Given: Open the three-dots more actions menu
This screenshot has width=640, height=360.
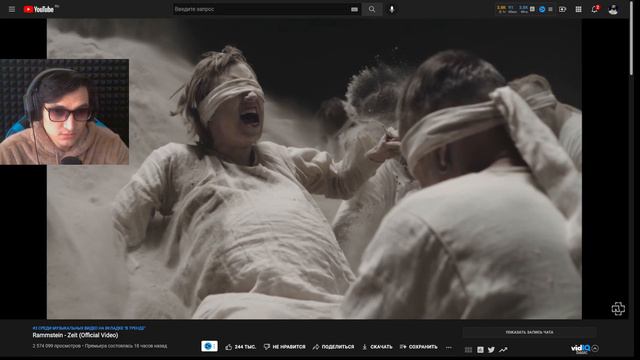Looking at the screenshot, I should coord(449,347).
